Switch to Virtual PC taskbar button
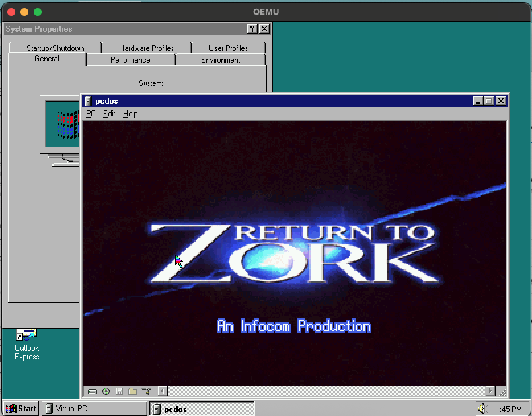The height and width of the screenshot is (416, 532). [x=94, y=409]
